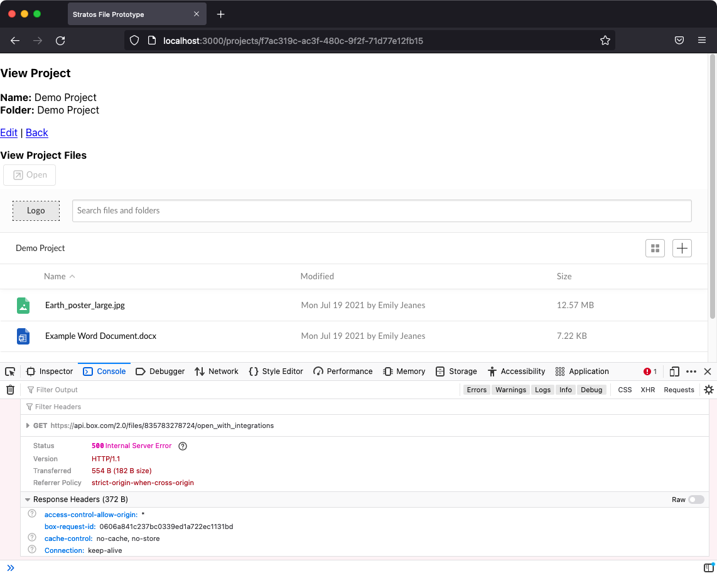
Task: Toggle the XHR console filter
Action: click(x=647, y=390)
